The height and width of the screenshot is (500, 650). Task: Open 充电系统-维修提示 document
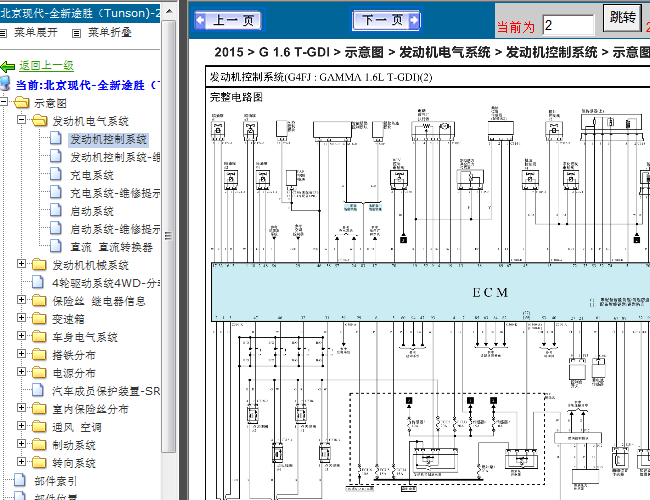115,193
